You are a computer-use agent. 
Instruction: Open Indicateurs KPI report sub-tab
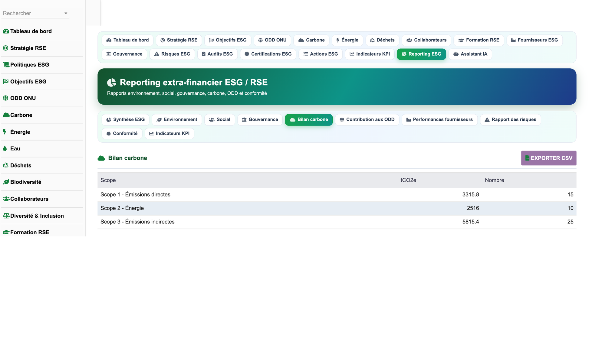click(x=169, y=134)
